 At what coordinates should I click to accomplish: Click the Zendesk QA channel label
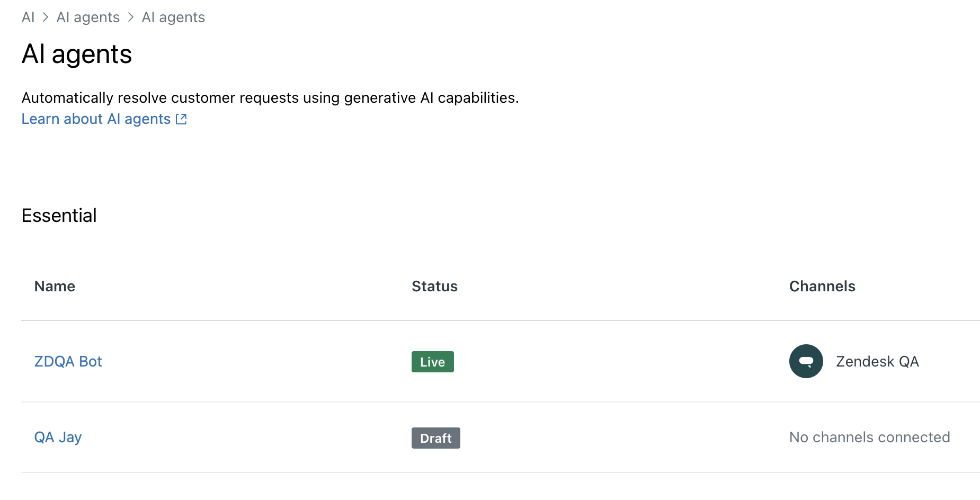click(x=877, y=361)
